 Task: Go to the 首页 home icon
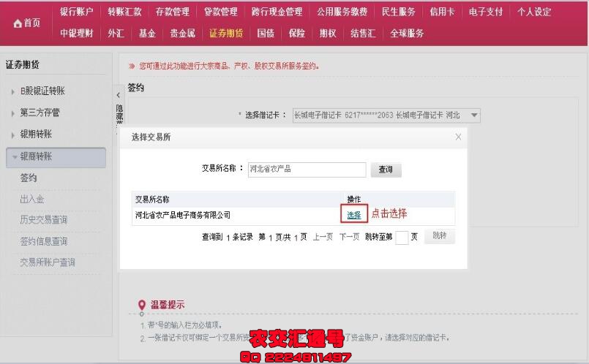18,23
